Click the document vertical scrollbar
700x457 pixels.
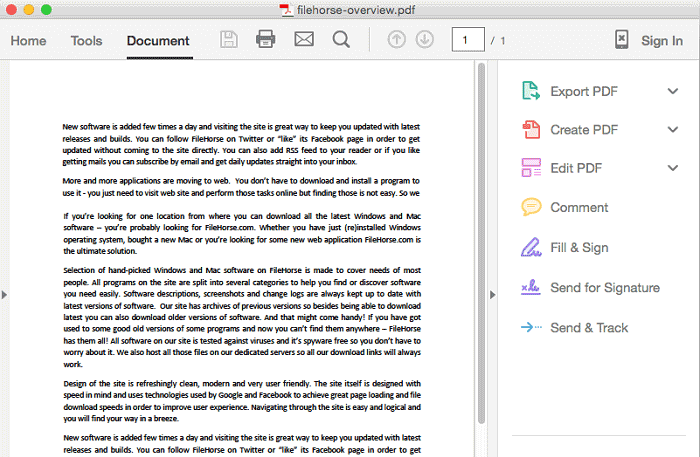480,250
